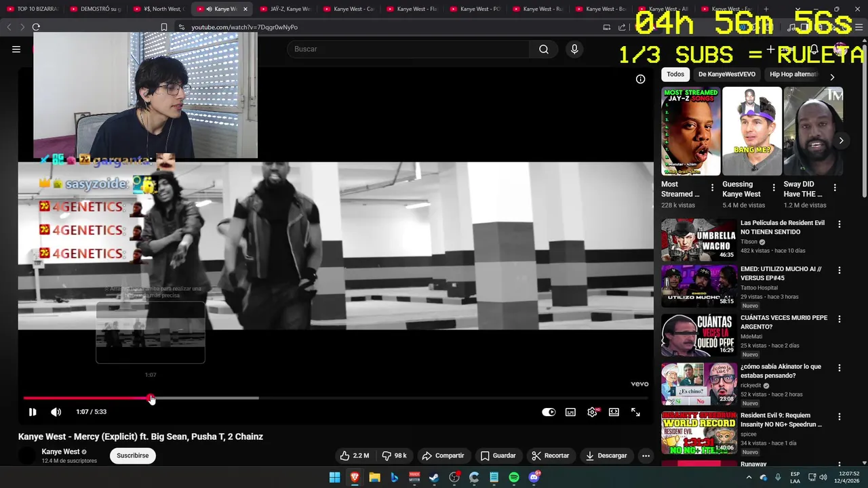
Task: Open Sway DID Have THE short thumbnail
Action: click(813, 131)
